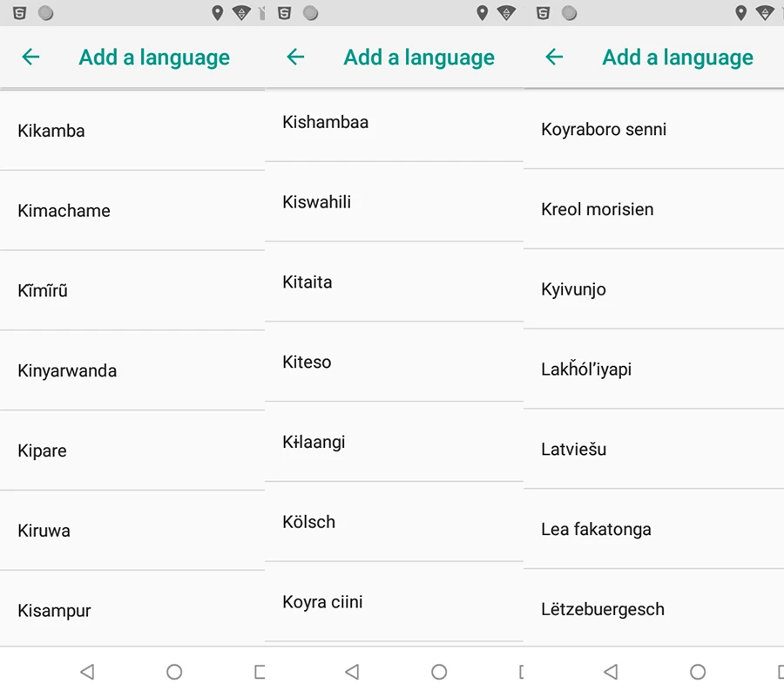This screenshot has height=698, width=784.
Task: Tap Wi-Fi icon in middle status bar
Action: [506, 13]
